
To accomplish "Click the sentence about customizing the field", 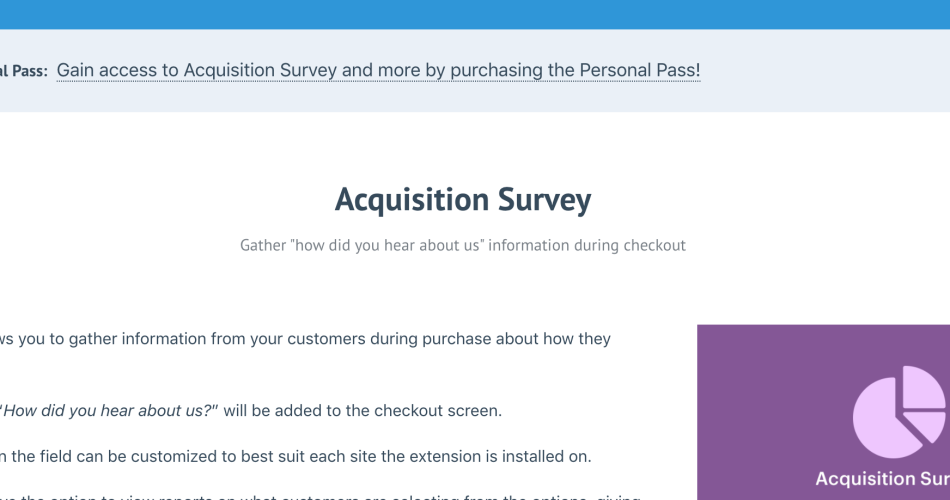I will (x=296, y=456).
